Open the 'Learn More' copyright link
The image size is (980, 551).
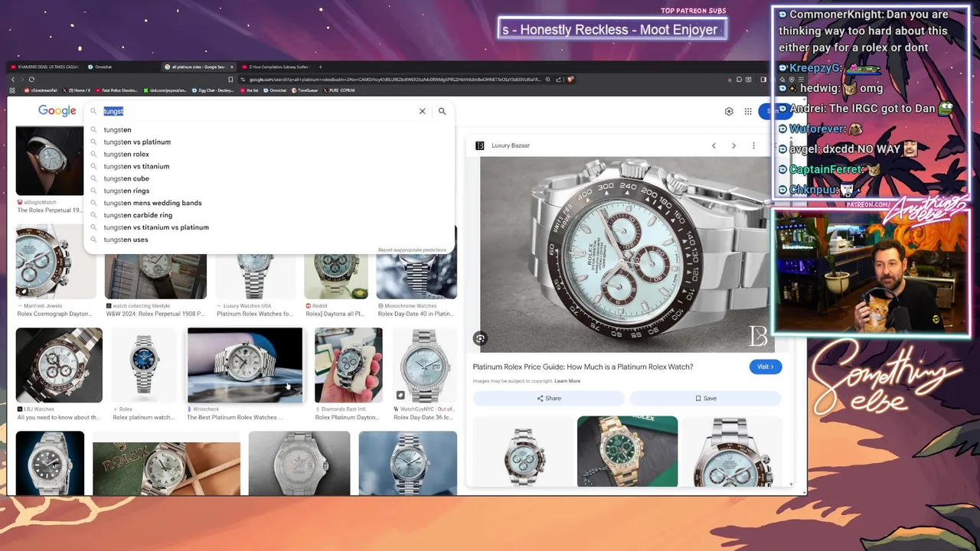(567, 381)
